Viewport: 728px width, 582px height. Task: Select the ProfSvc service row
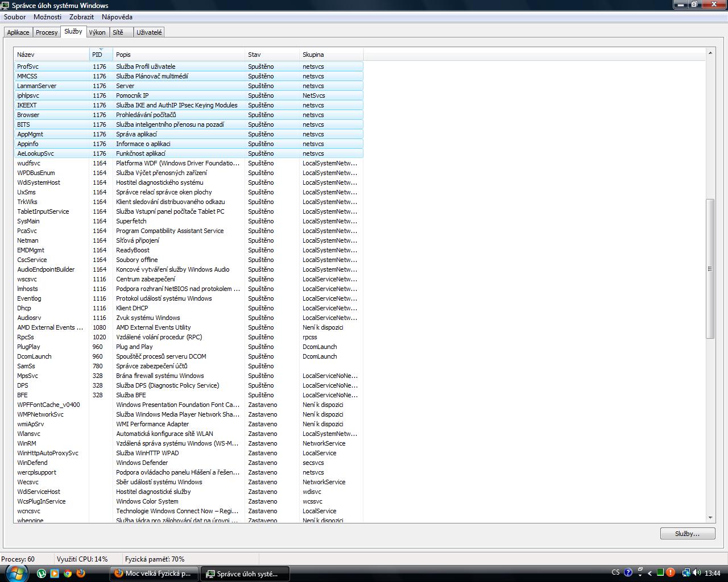[188, 66]
